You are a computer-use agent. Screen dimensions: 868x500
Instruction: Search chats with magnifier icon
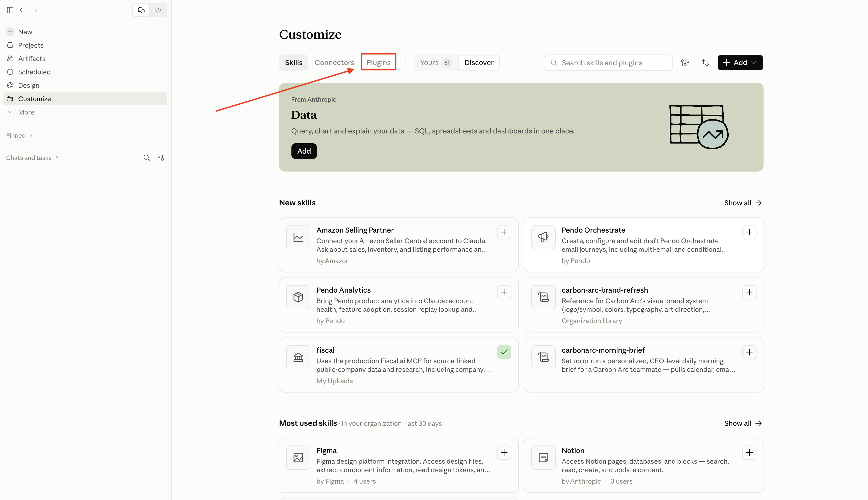(x=146, y=158)
